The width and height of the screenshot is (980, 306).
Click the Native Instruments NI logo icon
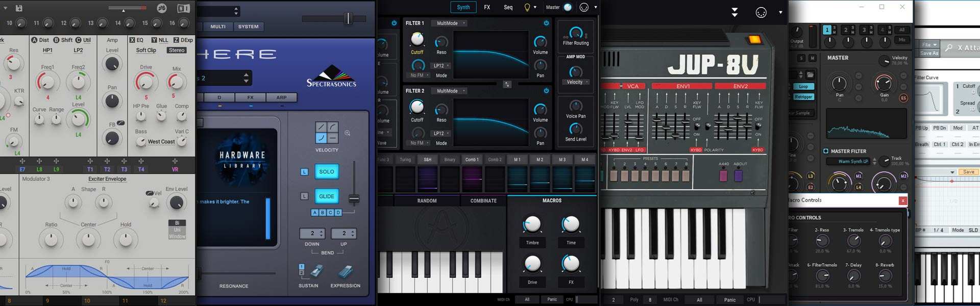click(x=183, y=8)
